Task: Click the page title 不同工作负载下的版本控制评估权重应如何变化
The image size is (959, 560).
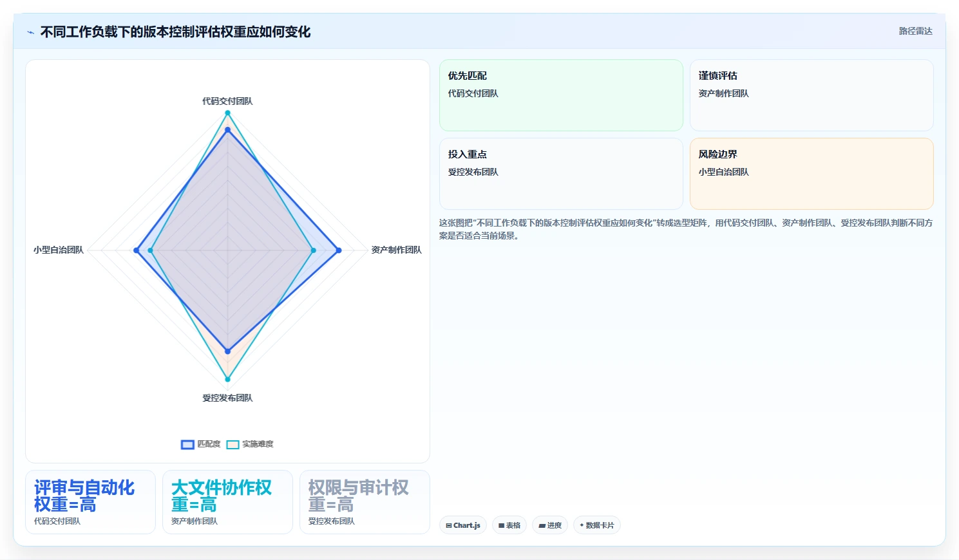Action: pyautogui.click(x=175, y=32)
